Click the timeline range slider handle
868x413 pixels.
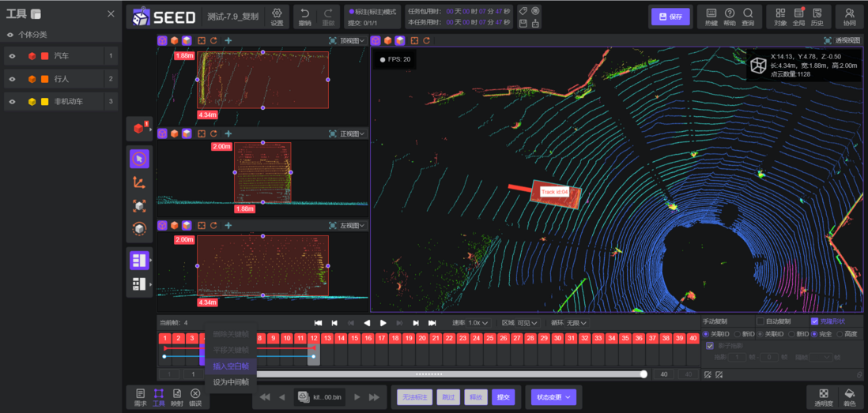(643, 374)
